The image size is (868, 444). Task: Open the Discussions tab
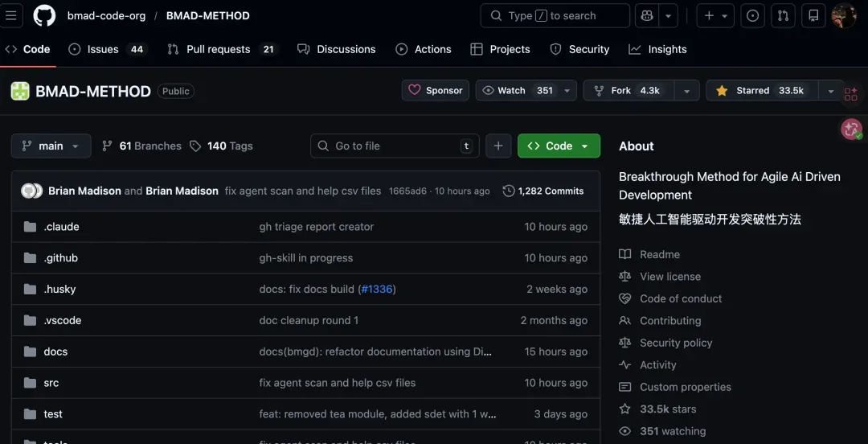click(x=337, y=49)
